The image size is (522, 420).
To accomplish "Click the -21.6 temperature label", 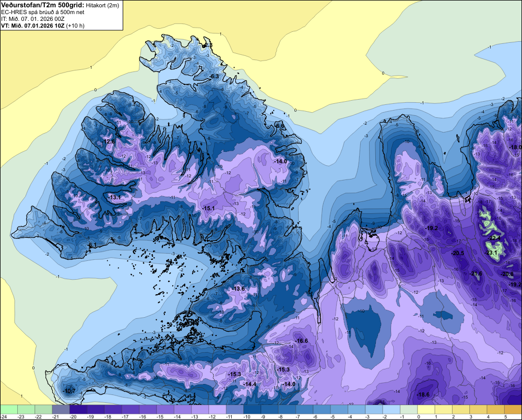I will (476, 273).
